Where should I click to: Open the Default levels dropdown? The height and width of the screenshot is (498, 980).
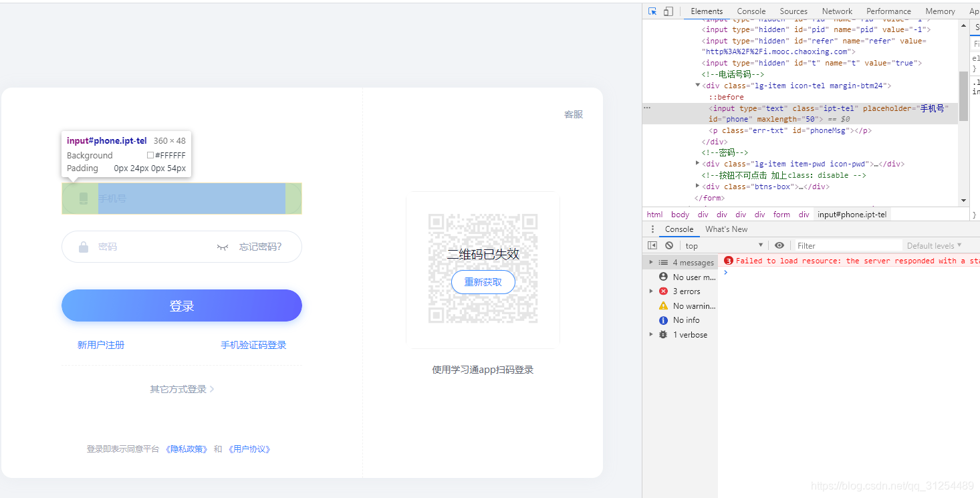(x=935, y=245)
